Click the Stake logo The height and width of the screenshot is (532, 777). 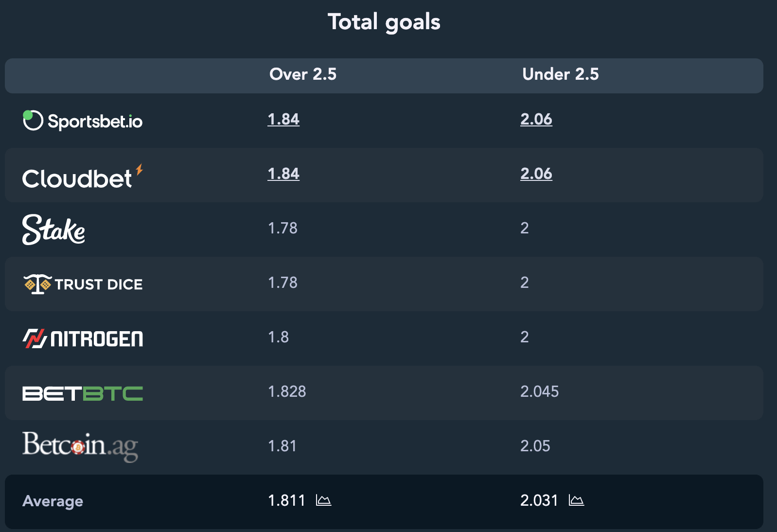(53, 229)
